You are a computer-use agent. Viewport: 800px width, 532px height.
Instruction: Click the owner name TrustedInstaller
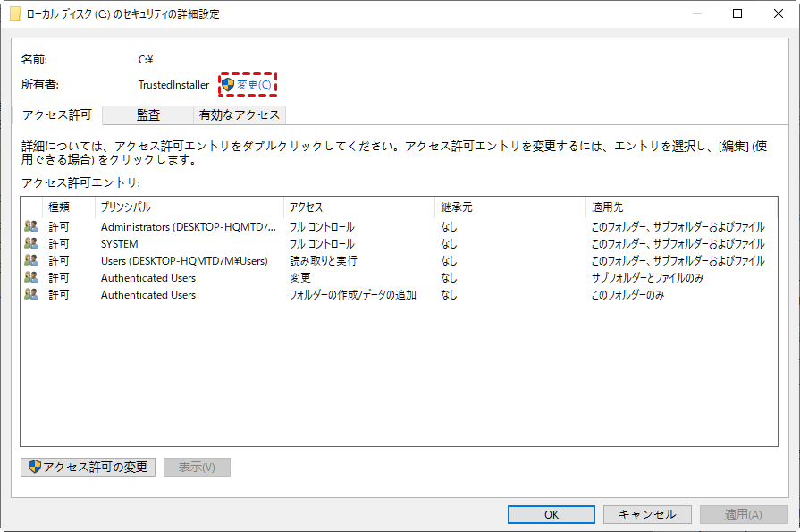pos(173,85)
